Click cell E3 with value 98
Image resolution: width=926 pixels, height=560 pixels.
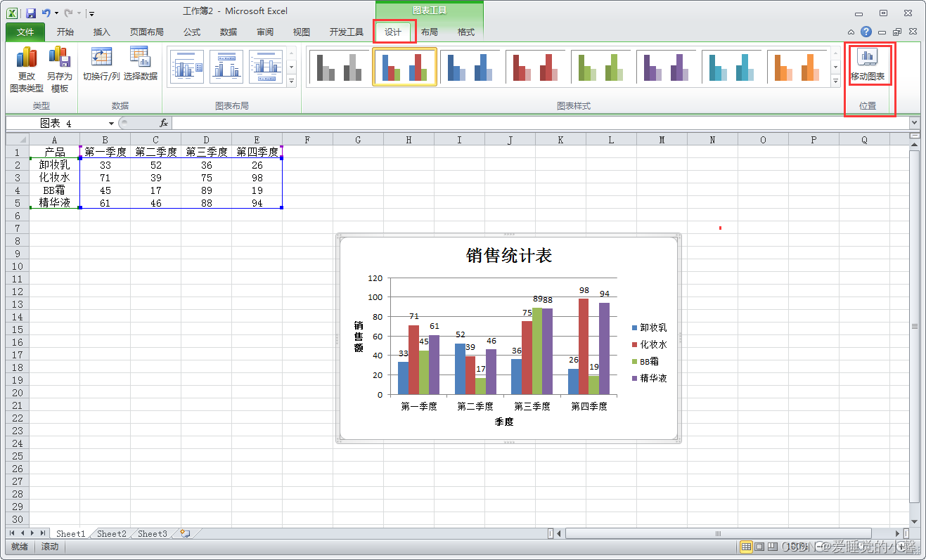click(x=257, y=177)
